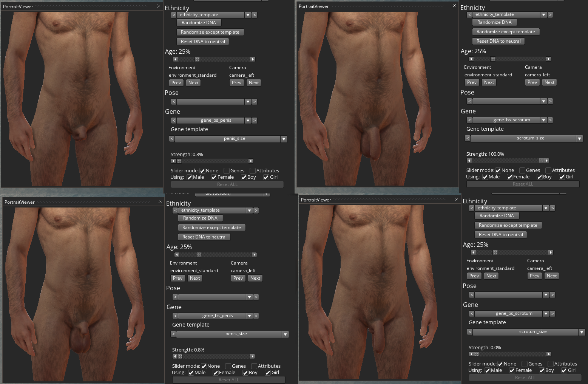The image size is (588, 384).
Task: Click next ethnicity arrow in top-right panel
Action: click(x=550, y=14)
